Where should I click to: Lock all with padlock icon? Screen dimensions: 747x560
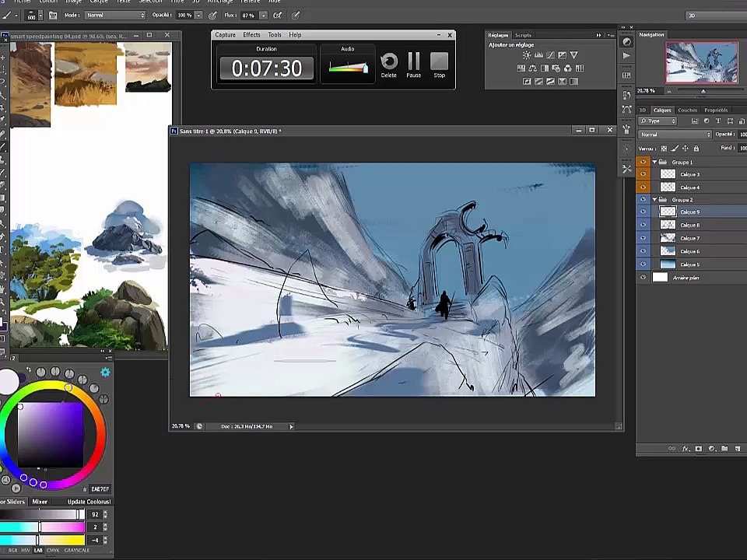[696, 149]
